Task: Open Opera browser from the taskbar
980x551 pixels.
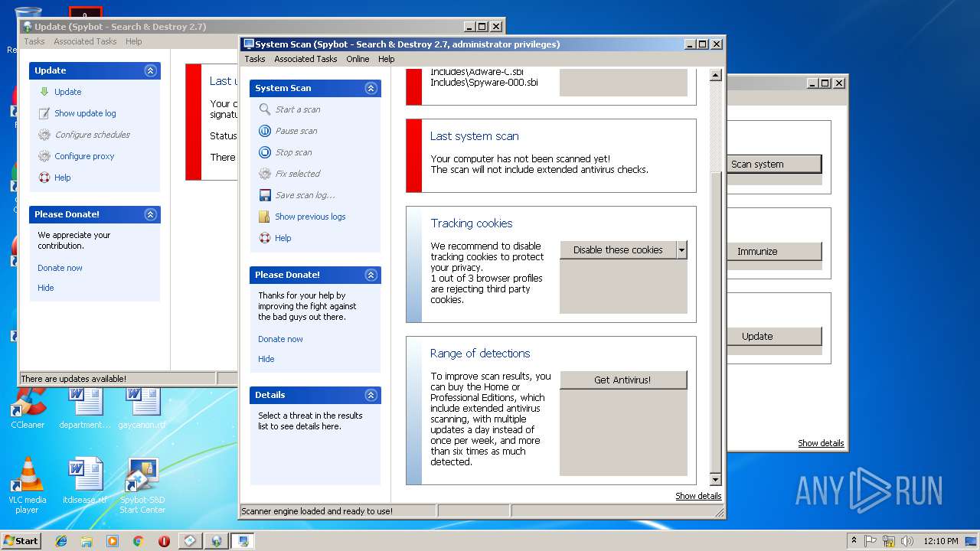Action: click(x=164, y=541)
